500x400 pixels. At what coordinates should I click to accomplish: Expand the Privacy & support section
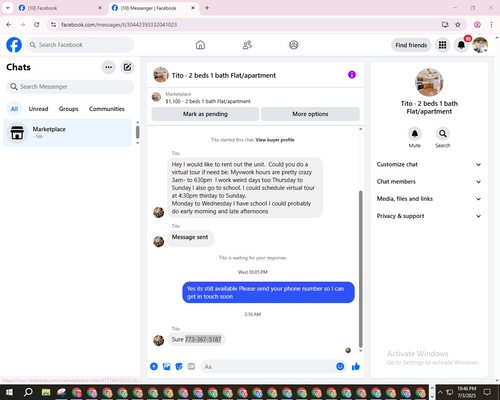pyautogui.click(x=429, y=216)
